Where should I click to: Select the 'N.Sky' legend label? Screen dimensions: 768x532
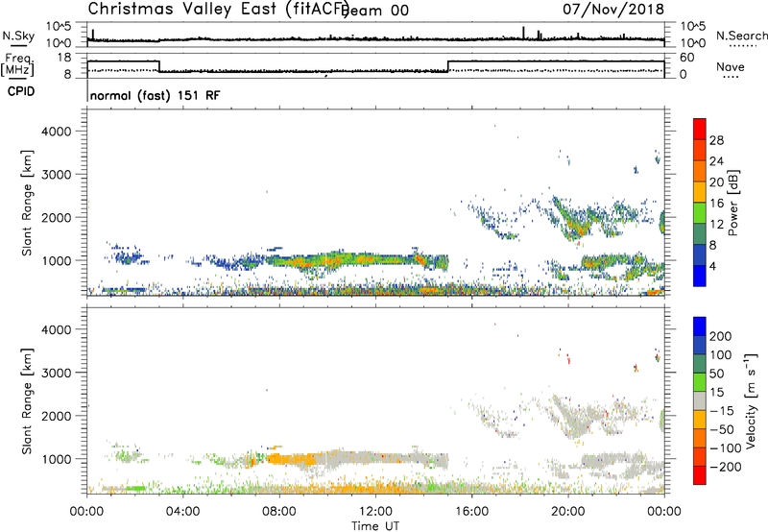pyautogui.click(x=18, y=36)
